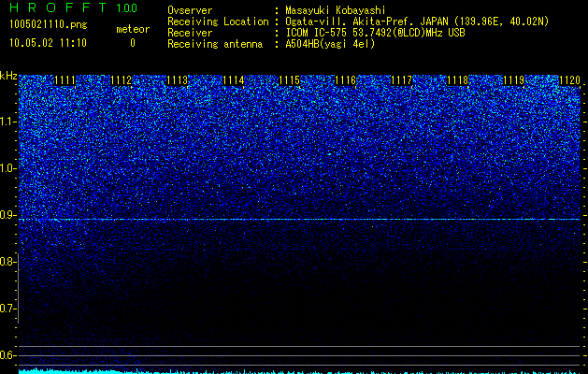Click the 0.9 kHz axis label

click(7, 215)
